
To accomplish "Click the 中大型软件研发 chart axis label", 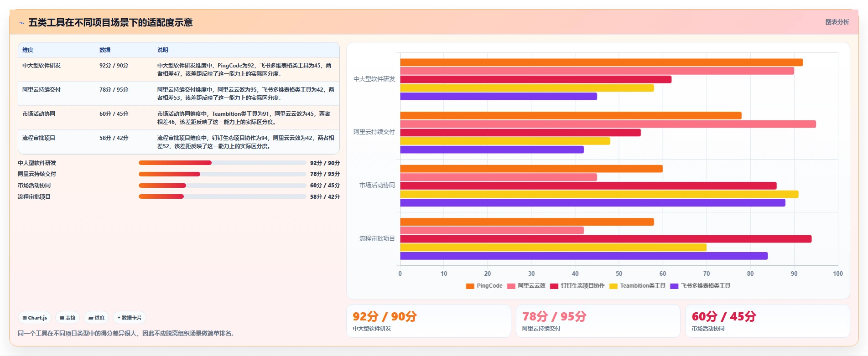I will click(374, 79).
